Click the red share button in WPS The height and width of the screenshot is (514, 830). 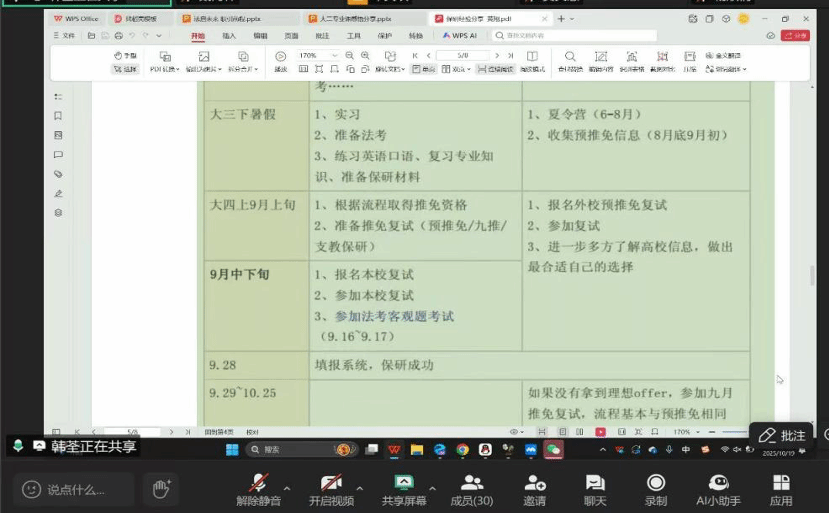point(795,35)
